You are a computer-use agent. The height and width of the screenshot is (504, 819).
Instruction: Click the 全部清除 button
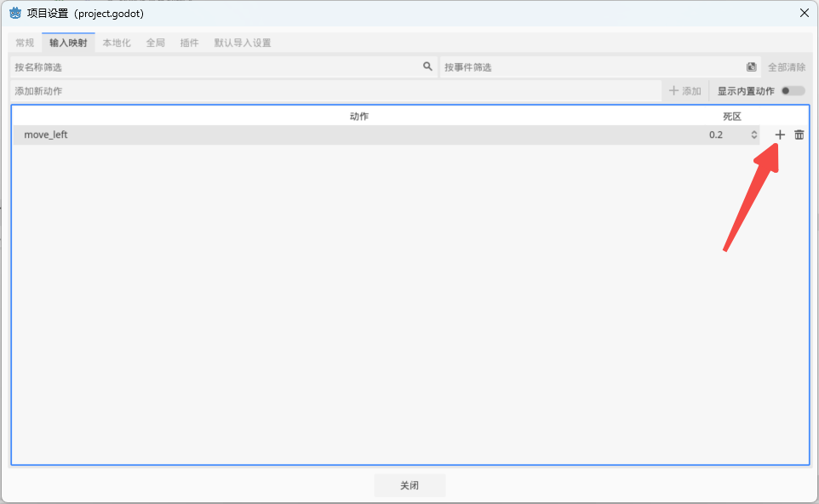coord(786,66)
